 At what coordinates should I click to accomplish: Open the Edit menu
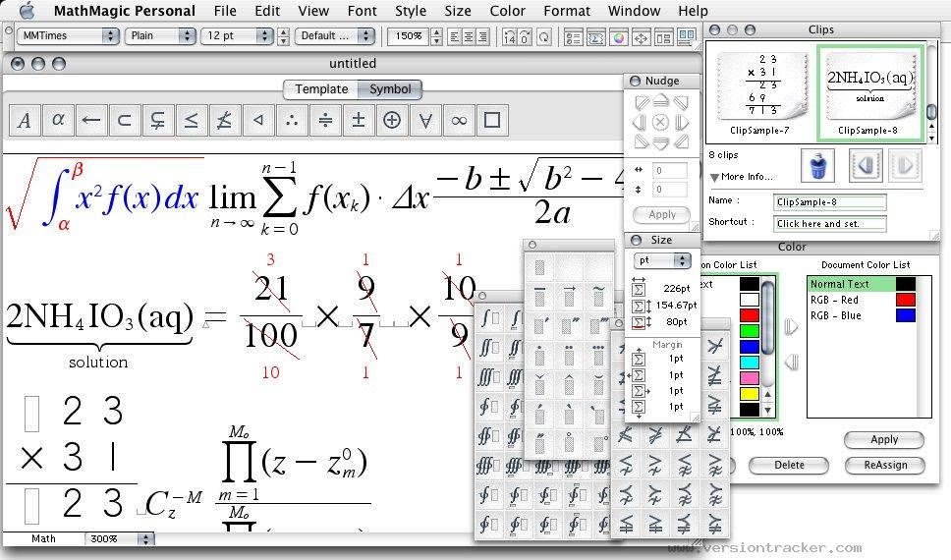(x=267, y=11)
